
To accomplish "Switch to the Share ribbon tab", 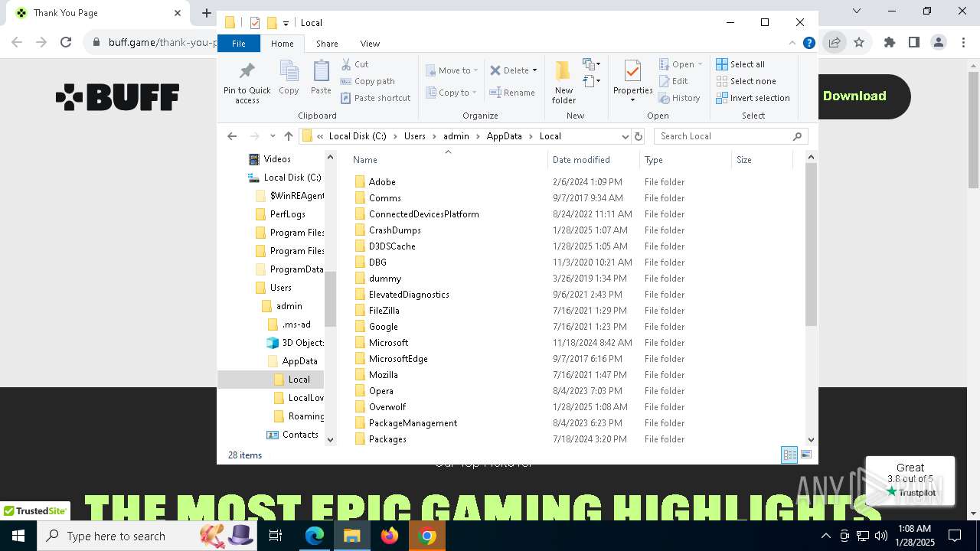I will tap(327, 44).
